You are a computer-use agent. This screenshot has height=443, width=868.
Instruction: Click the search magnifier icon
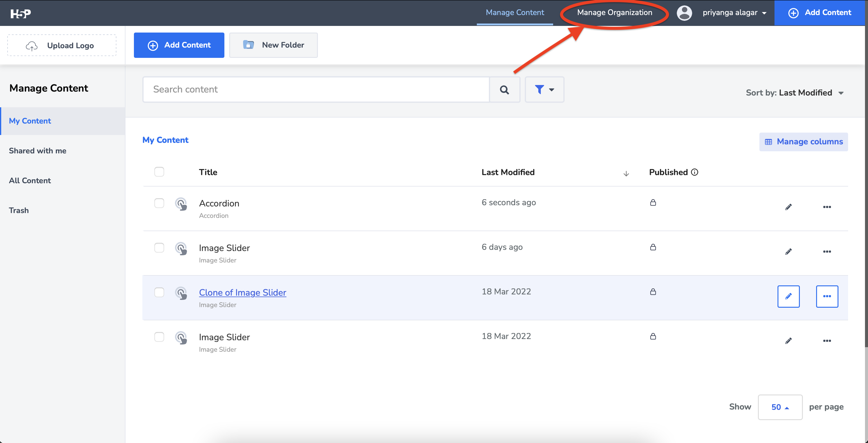pos(504,90)
